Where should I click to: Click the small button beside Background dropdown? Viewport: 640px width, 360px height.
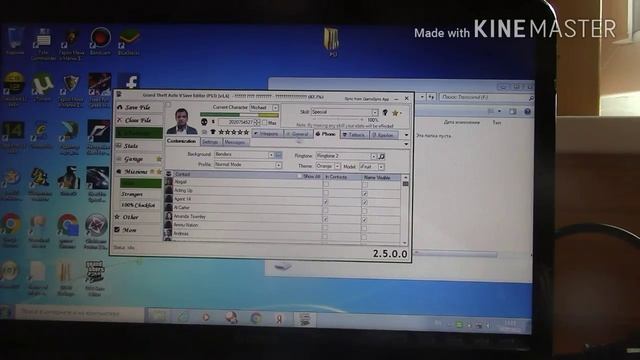click(x=278, y=155)
